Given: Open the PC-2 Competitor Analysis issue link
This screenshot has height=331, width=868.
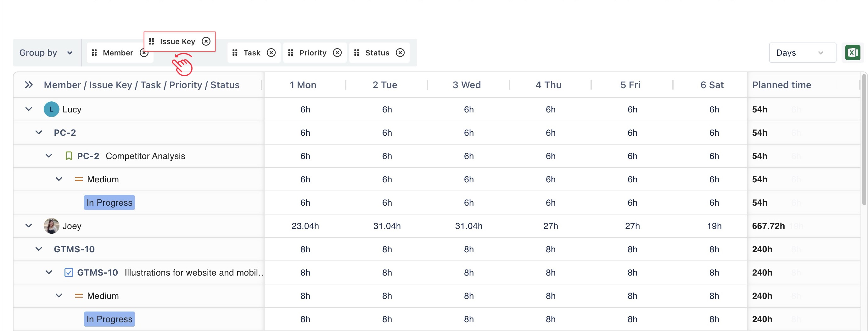Looking at the screenshot, I should pyautogui.click(x=88, y=156).
